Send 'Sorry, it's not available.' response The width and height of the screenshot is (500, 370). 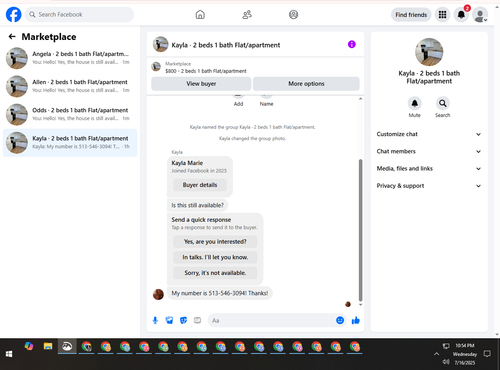pos(215,273)
